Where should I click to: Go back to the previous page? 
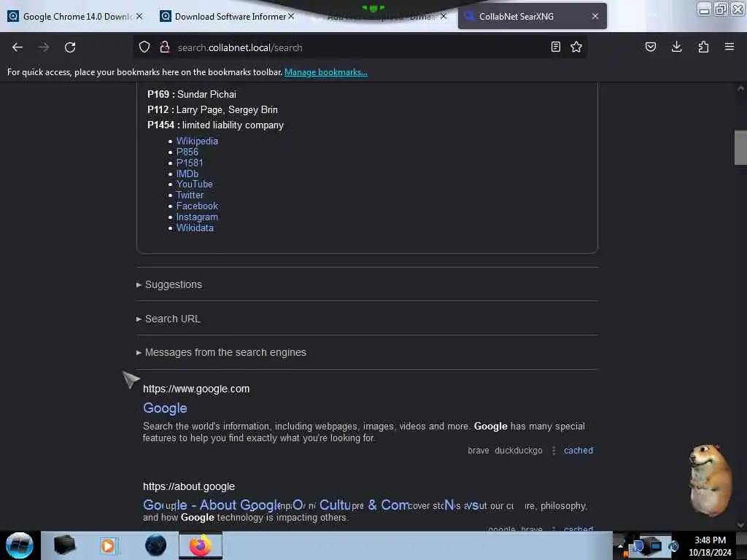18,47
